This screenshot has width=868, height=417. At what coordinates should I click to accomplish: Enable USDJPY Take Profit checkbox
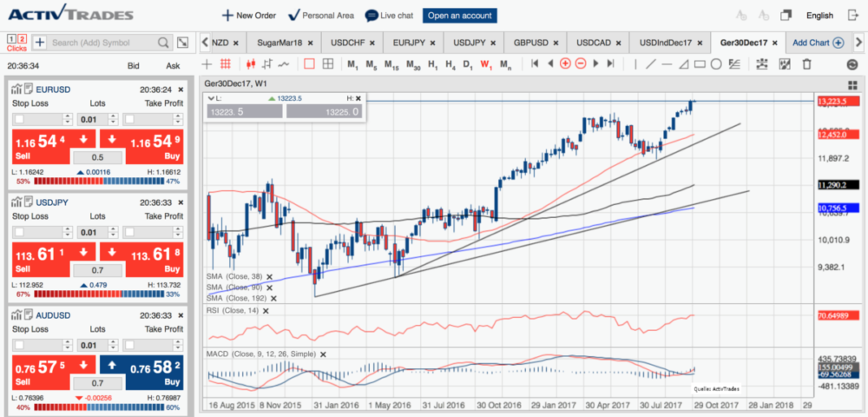(x=129, y=233)
